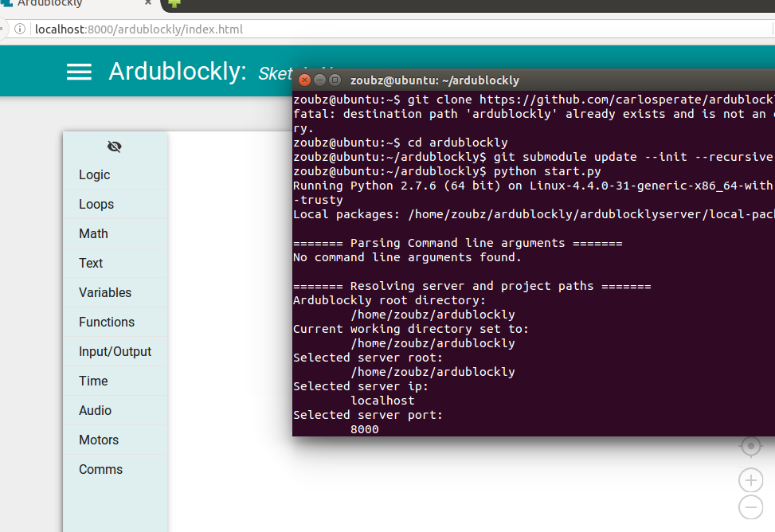Screen dimensions: 775x532
Task: Click the Ardublockly page title text
Action: 178,72
